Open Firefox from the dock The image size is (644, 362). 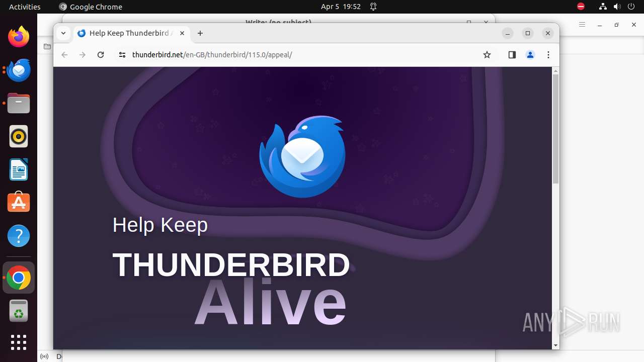tap(19, 37)
